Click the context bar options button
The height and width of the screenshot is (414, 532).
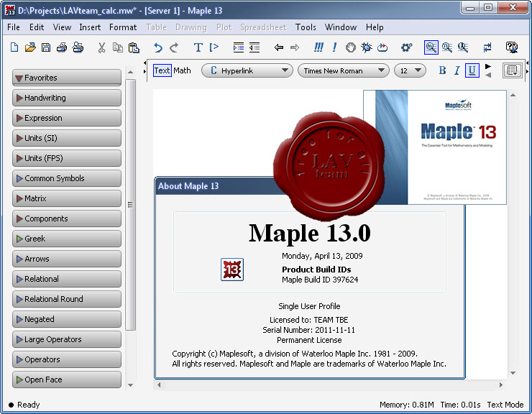pyautogui.click(x=512, y=70)
